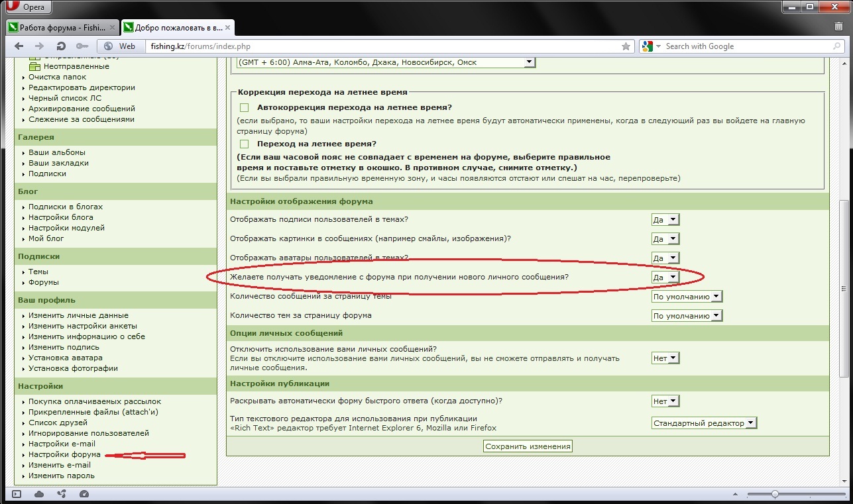This screenshot has height=504, width=853.
Task: Open quick reply form auto-expand dropdown
Action: (665, 401)
